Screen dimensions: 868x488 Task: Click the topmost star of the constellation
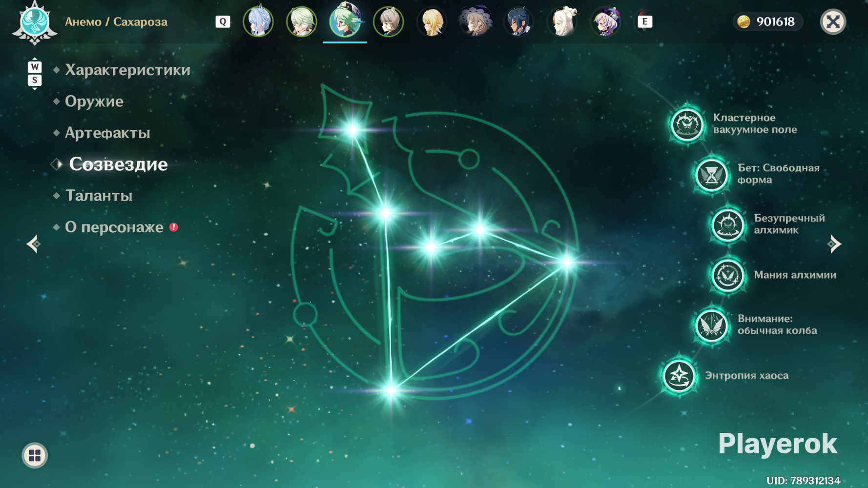point(352,129)
